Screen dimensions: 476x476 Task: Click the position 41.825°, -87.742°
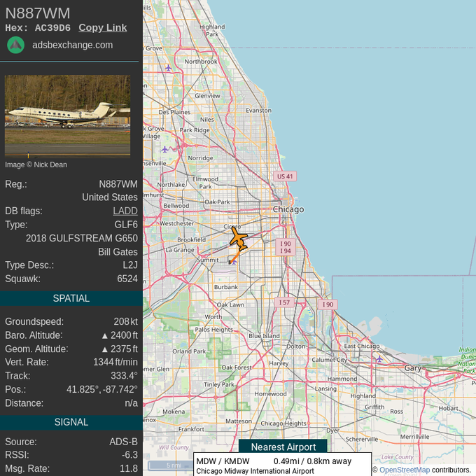102,389
